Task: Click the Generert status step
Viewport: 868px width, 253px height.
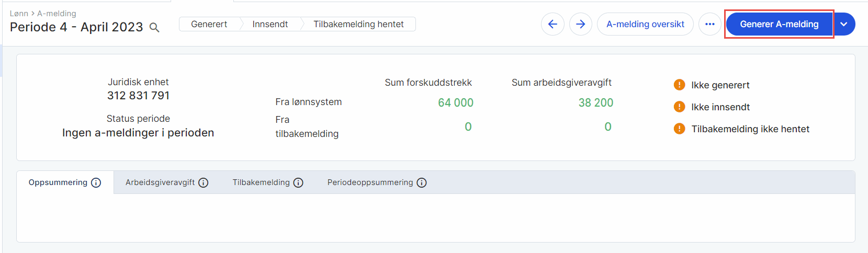Action: (x=209, y=24)
